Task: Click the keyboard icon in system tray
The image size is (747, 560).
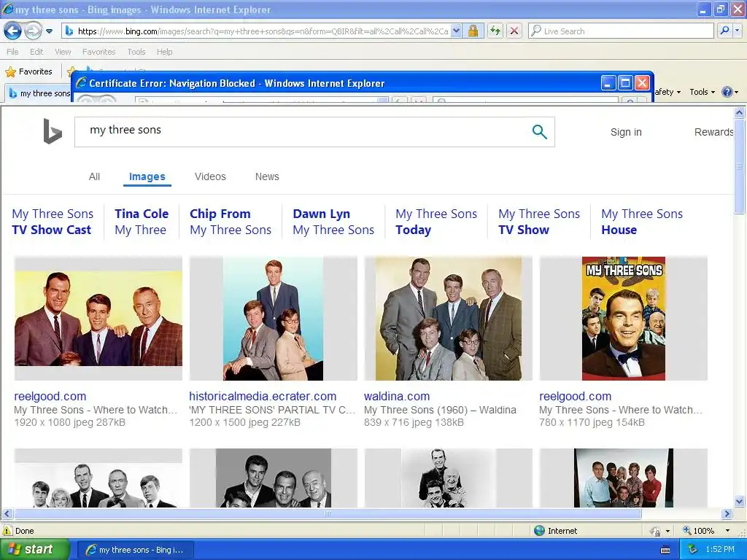Action: click(x=665, y=550)
